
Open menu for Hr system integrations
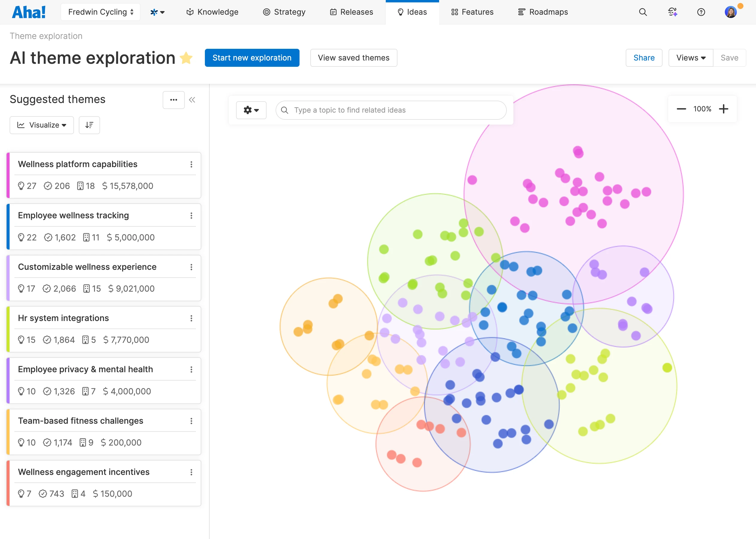(x=191, y=318)
